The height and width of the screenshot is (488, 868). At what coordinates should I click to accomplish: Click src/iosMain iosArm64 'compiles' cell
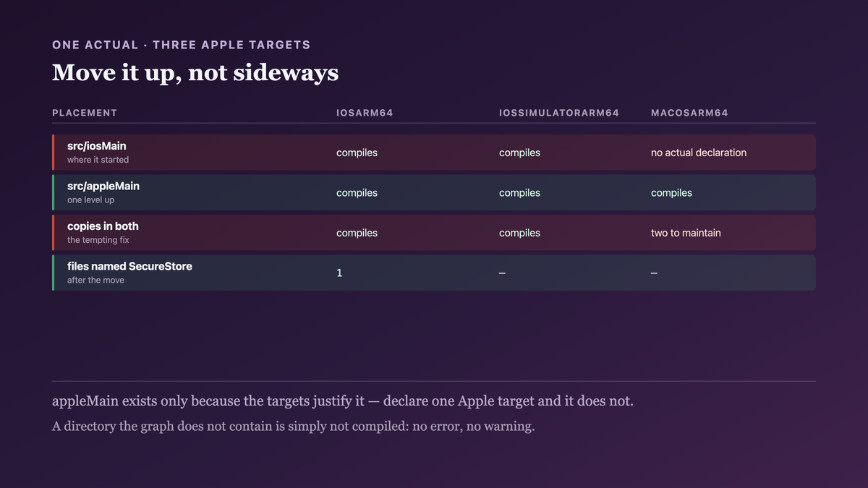357,153
